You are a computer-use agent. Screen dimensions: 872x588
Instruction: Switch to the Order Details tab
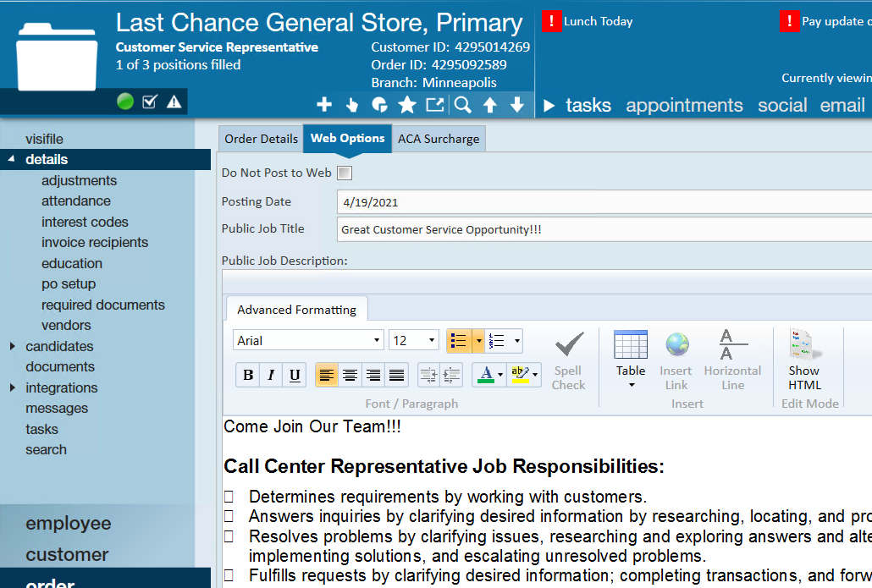(261, 139)
